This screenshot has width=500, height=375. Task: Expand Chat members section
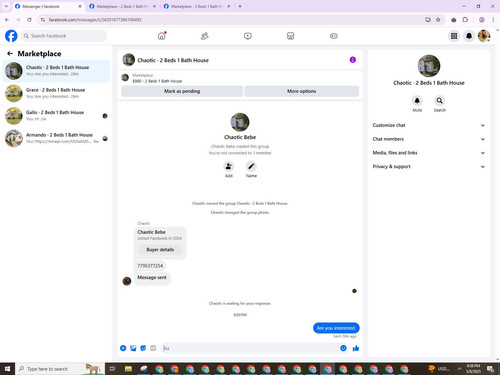point(428,139)
